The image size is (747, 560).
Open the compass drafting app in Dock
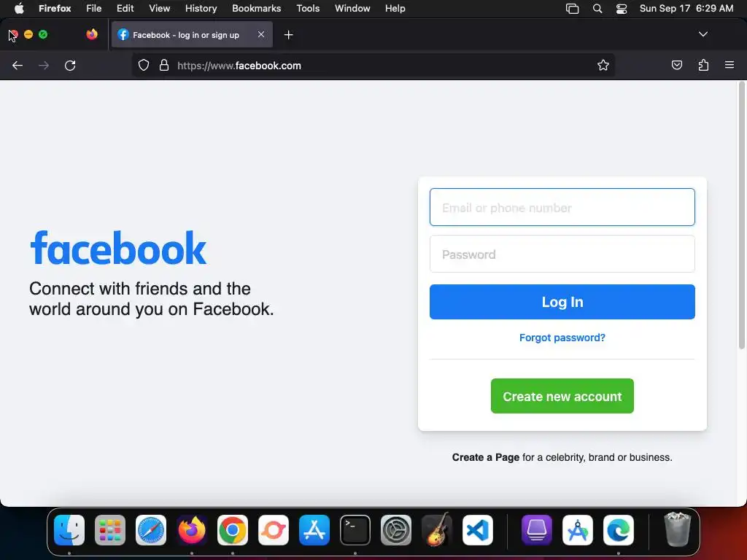point(578,530)
